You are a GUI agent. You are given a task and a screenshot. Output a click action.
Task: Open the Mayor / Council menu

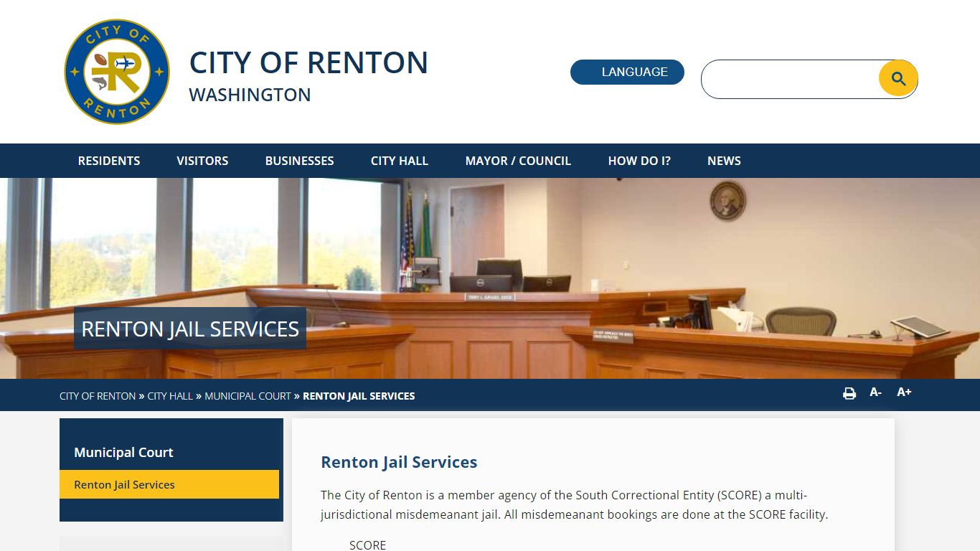coord(518,161)
